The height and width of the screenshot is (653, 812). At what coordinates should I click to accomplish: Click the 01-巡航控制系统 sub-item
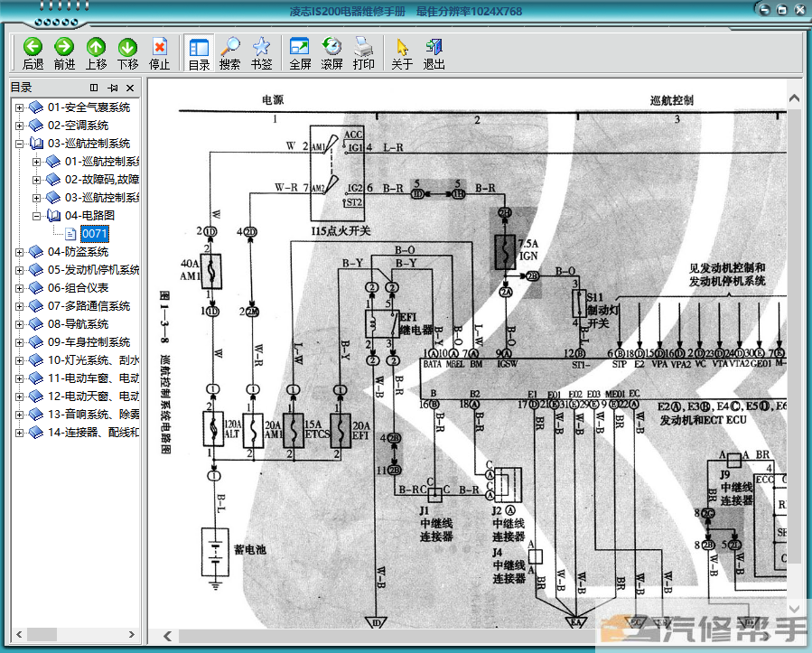(102, 162)
